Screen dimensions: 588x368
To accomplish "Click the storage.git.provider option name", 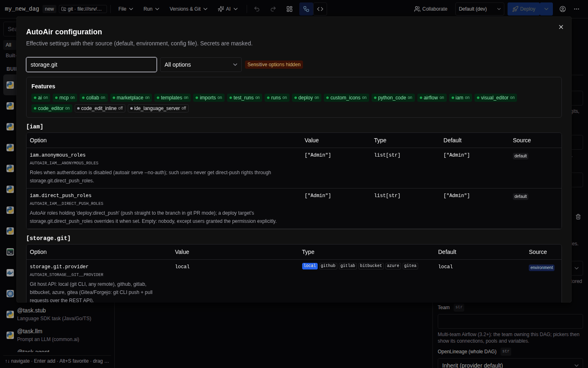I will pos(59,267).
